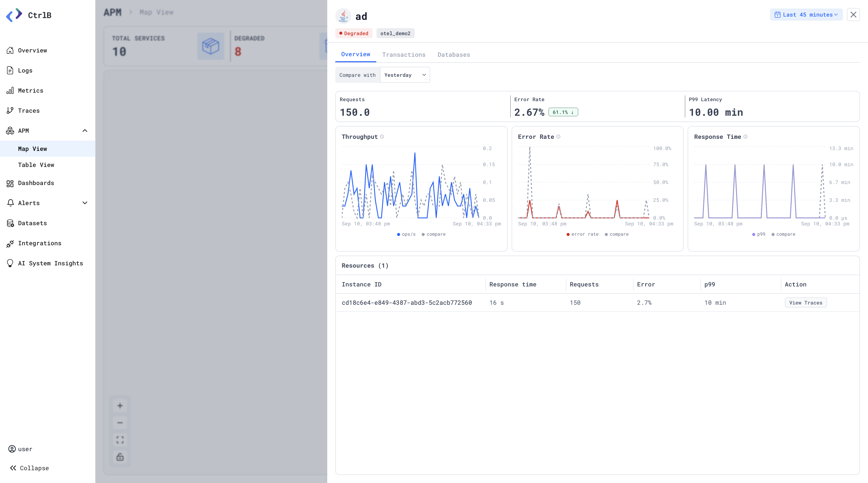
Task: Click the map zoom in plus button
Action: [120, 405]
